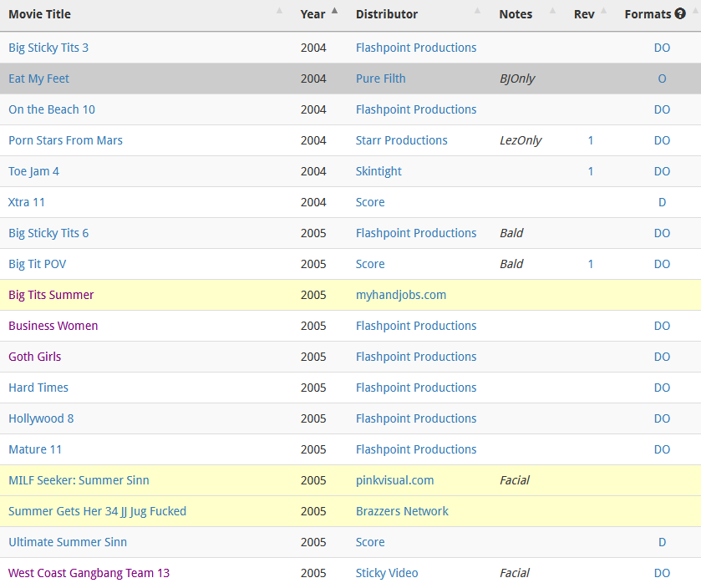The height and width of the screenshot is (588, 701).
Task: Open Flashpoint Productions in Business Women row
Action: click(416, 326)
